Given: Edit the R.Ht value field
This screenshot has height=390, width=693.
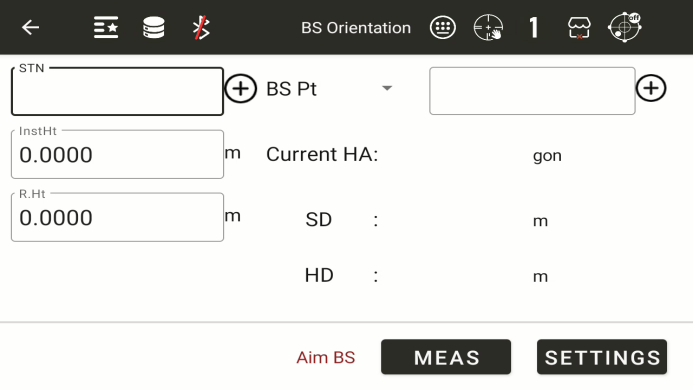Looking at the screenshot, I should (118, 217).
